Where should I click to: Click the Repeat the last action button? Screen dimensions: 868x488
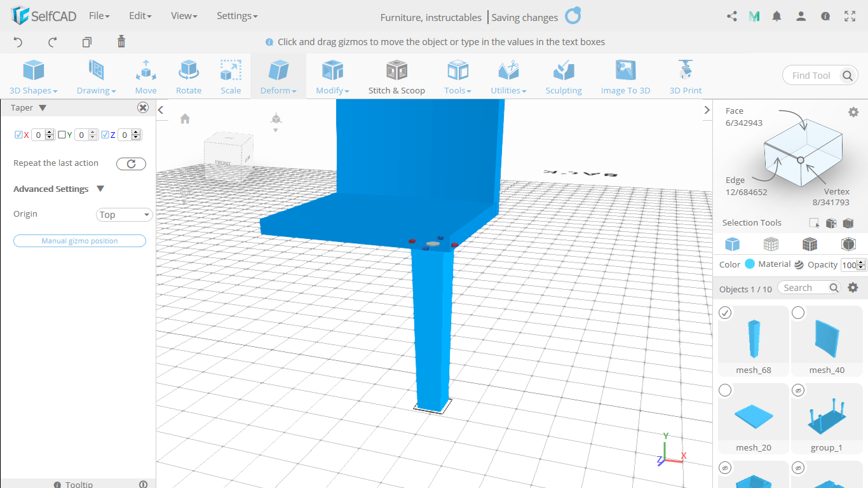coord(131,164)
